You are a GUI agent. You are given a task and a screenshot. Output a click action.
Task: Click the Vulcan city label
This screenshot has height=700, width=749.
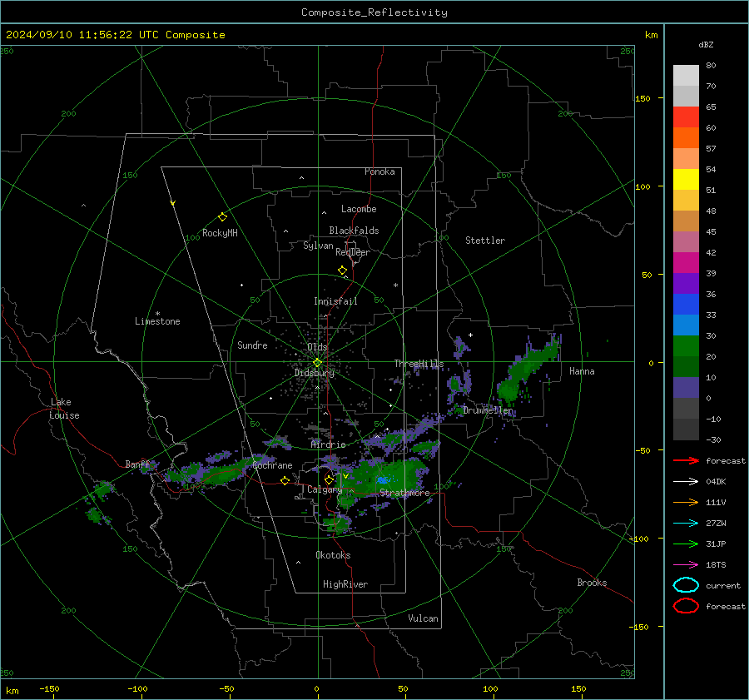423,618
